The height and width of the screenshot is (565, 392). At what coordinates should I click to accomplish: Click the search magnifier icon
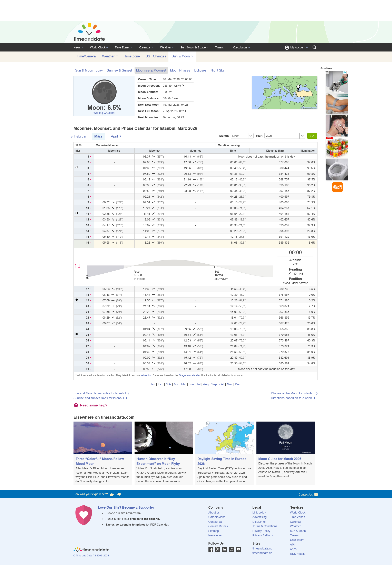(x=314, y=47)
